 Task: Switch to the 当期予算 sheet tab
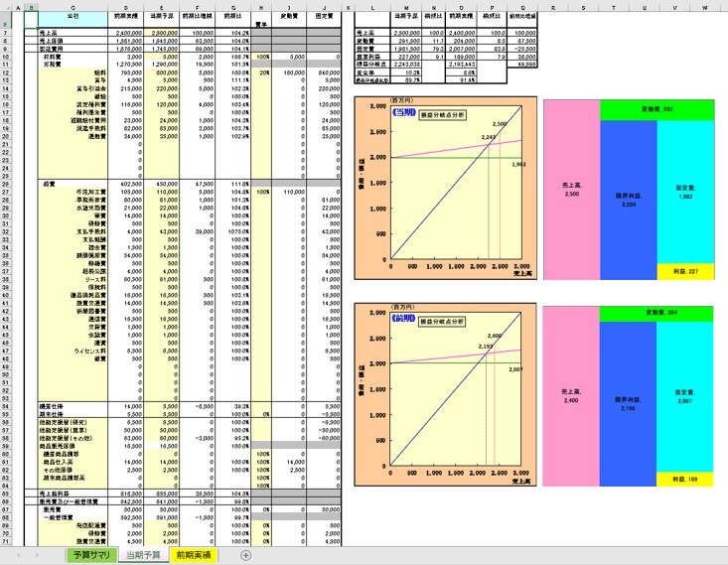143,555
